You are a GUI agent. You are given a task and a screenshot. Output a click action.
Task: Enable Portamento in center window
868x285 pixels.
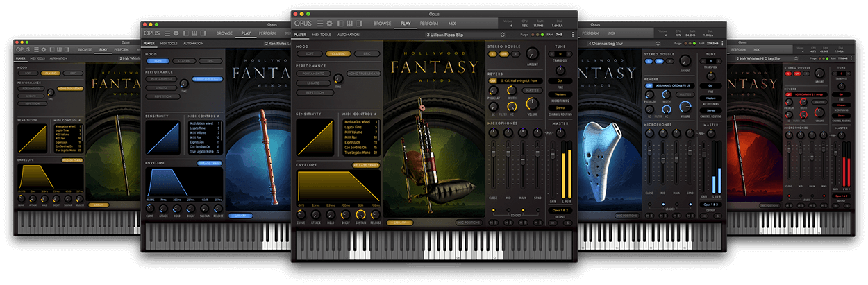click(314, 72)
